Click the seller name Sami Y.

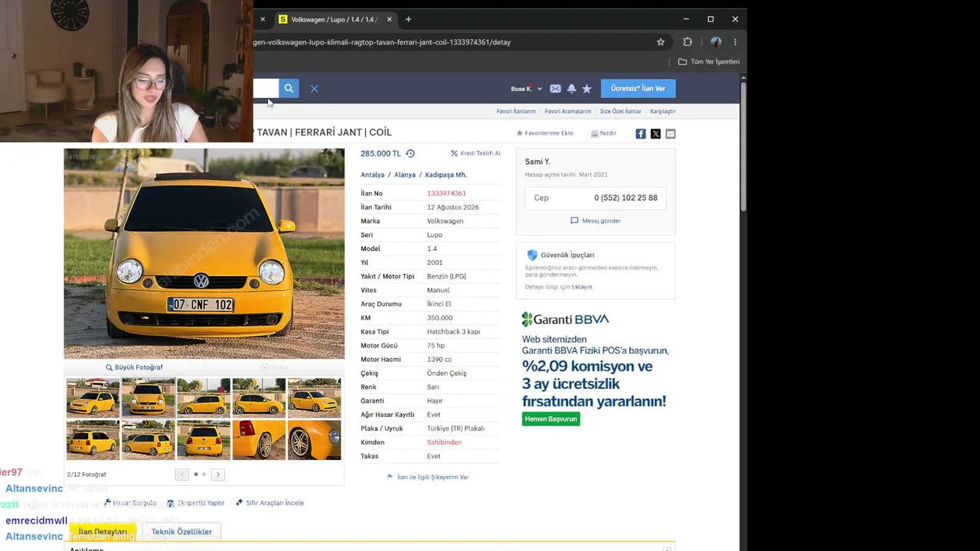537,161
